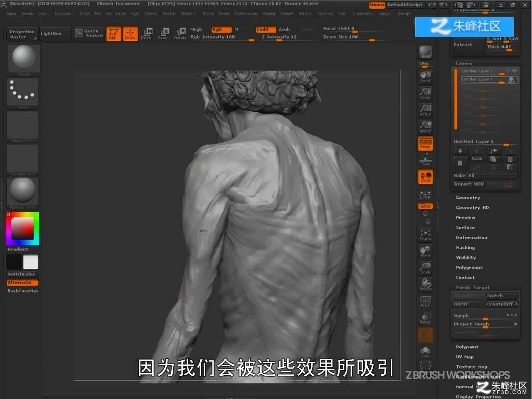Click the Morph Target Switch button
The height and width of the screenshot is (399, 532).
pyautogui.click(x=502, y=296)
